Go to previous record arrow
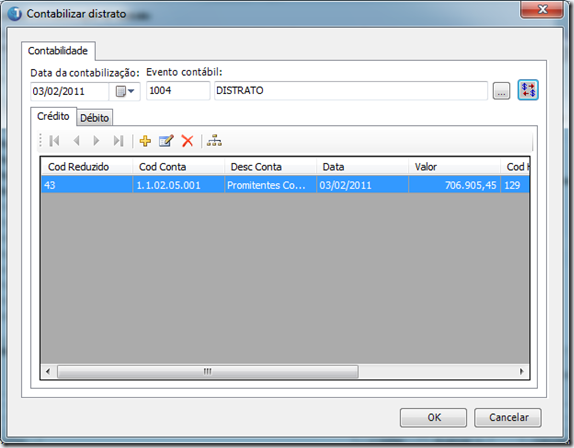Screen dimensions: 574x448 point(77,141)
